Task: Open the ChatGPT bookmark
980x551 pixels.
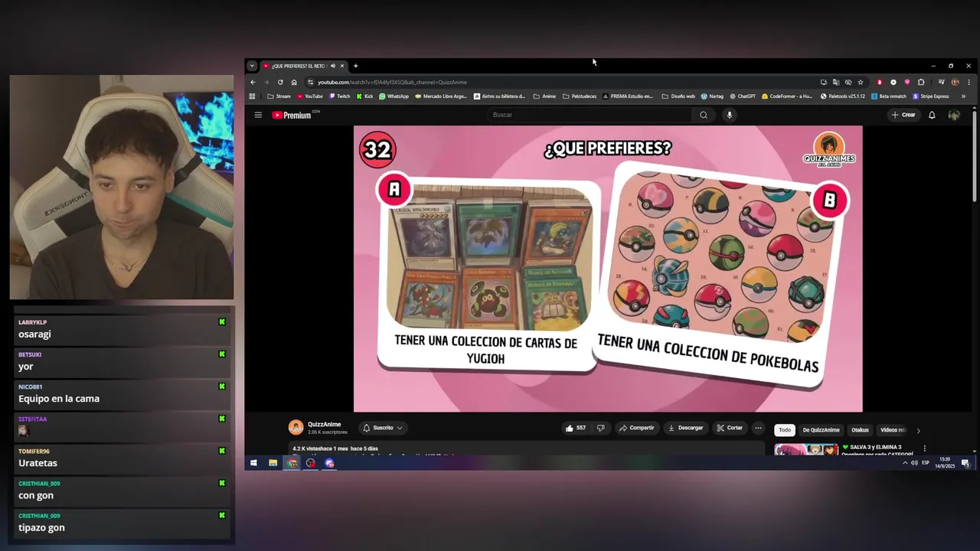Action: coord(742,96)
